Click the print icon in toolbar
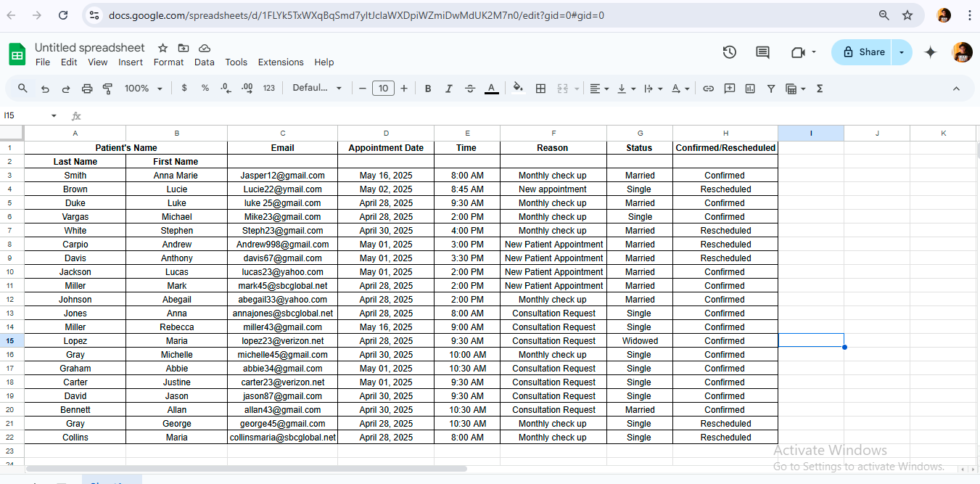The width and height of the screenshot is (980, 484). pyautogui.click(x=87, y=89)
